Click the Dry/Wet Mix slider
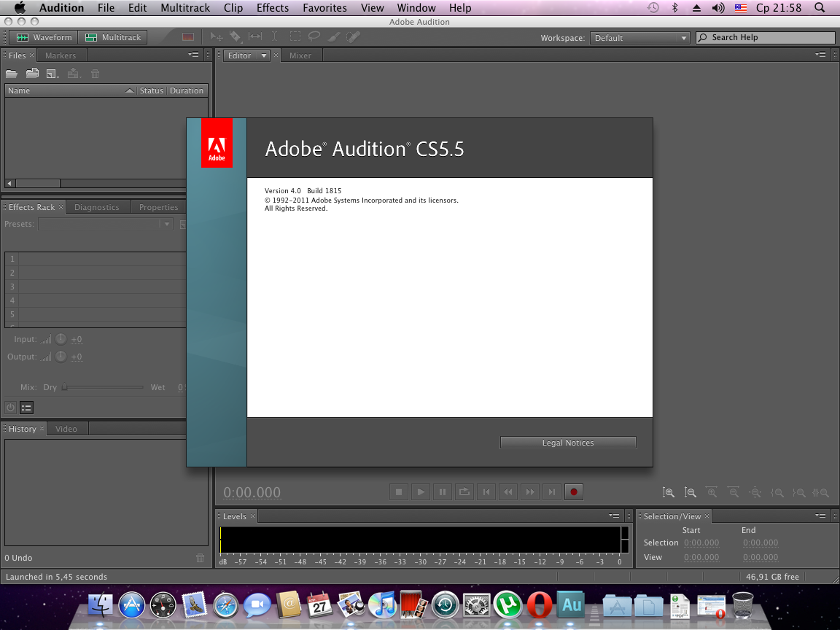This screenshot has height=630, width=840. 103,388
